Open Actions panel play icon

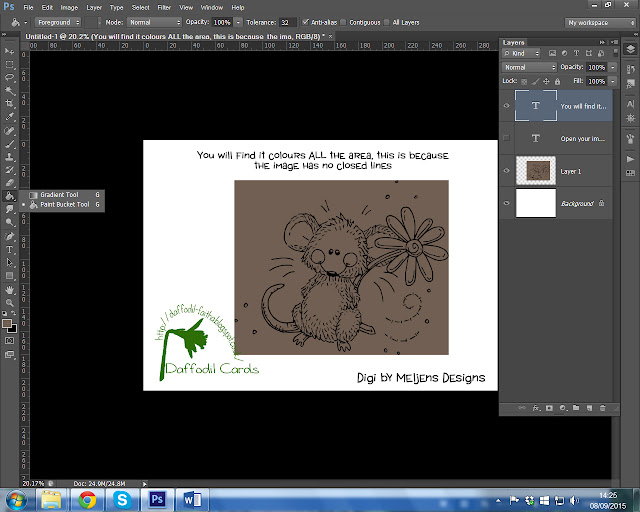pos(630,159)
